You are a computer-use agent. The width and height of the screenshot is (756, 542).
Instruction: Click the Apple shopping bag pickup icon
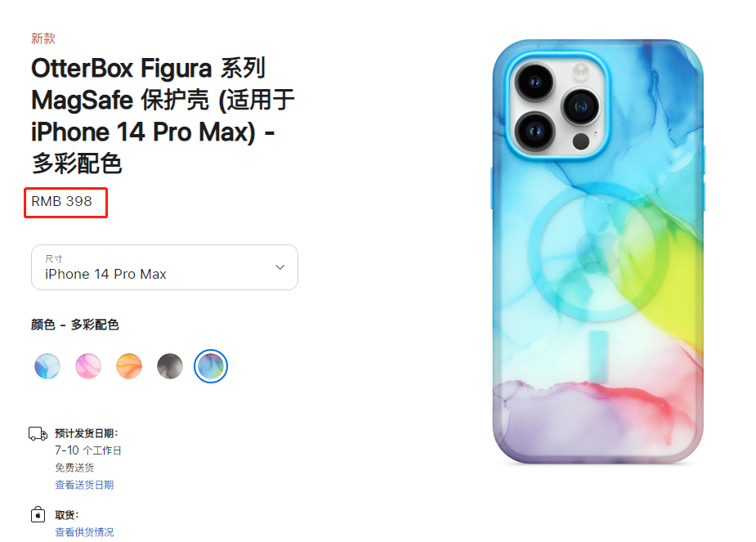[38, 514]
